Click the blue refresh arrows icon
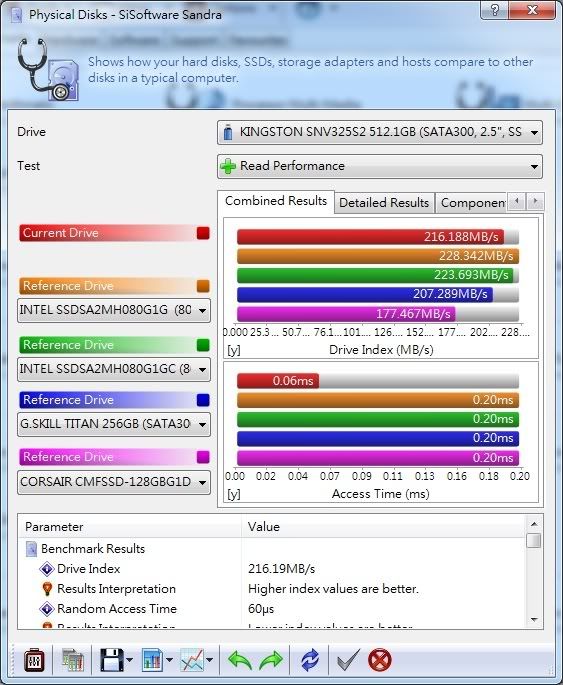 310,660
